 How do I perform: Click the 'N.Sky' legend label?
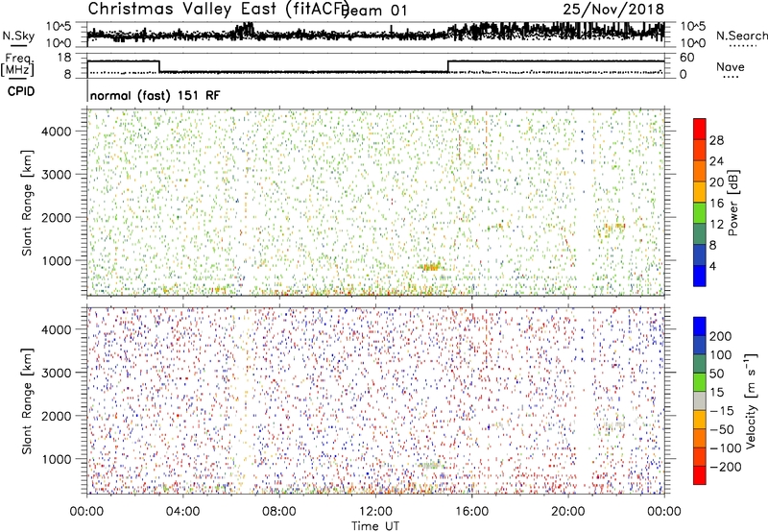click(18, 36)
